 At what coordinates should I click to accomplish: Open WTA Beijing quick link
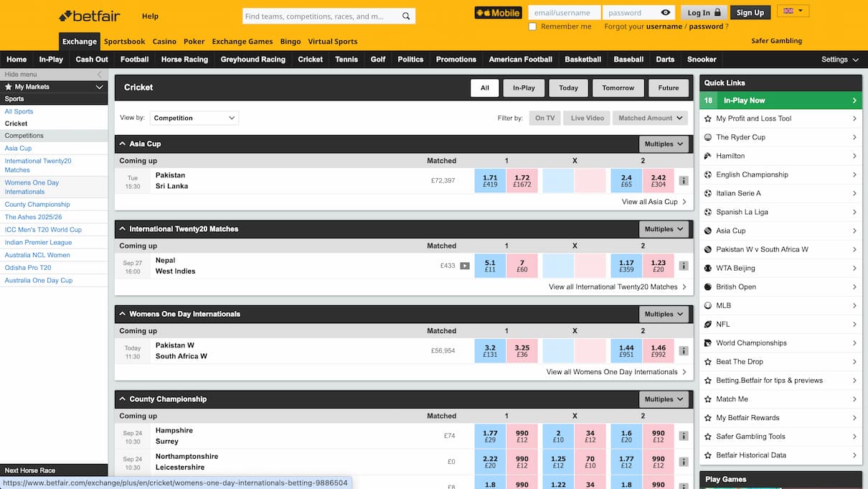pyautogui.click(x=780, y=268)
